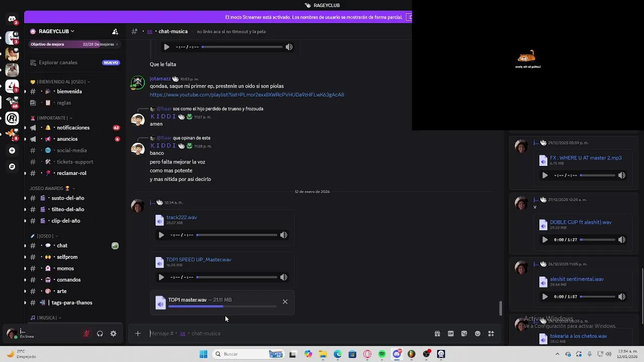
Task: Open the tokearle a los chetos.wav file link
Action: pyautogui.click(x=578, y=336)
